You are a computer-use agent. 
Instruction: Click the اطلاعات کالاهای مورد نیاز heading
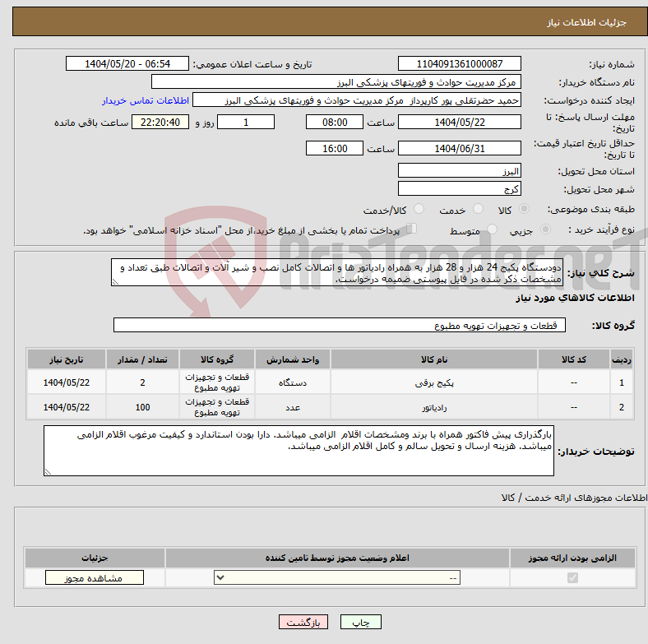click(x=575, y=298)
